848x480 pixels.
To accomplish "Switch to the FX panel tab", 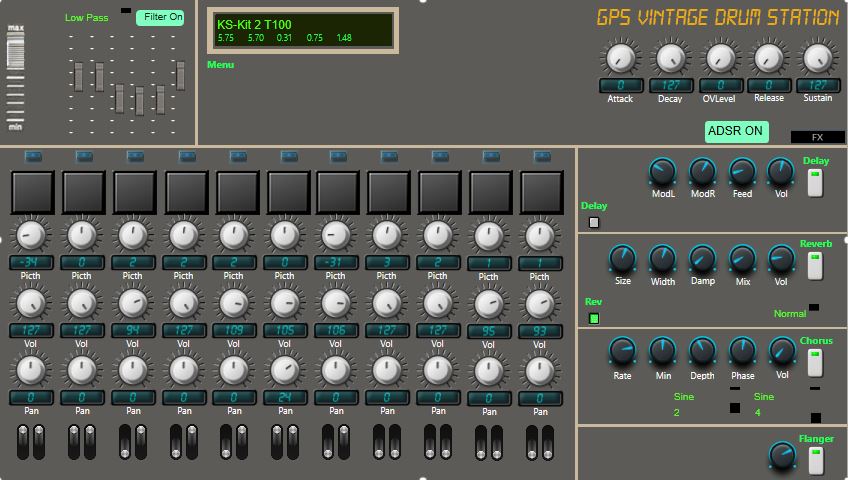I will tap(817, 137).
